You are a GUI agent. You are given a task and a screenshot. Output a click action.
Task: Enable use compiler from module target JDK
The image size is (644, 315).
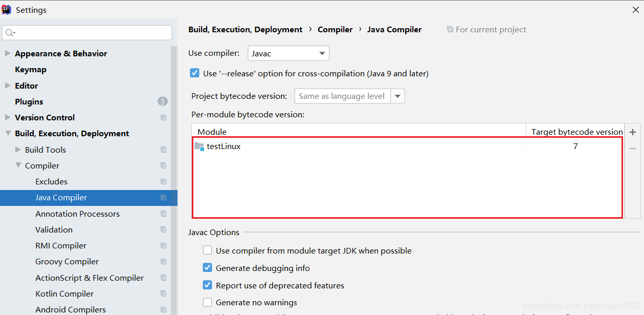[x=208, y=250]
